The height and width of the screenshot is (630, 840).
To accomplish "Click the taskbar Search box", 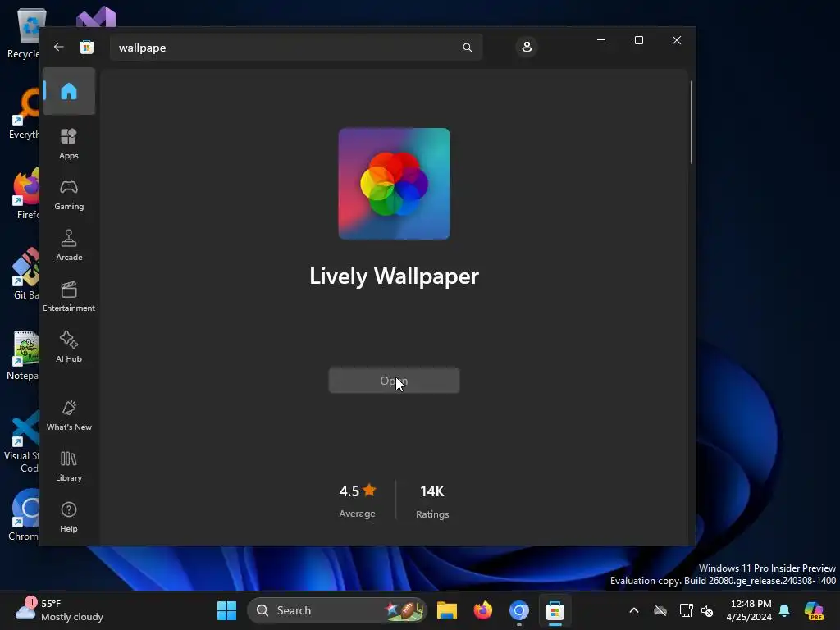I will pyautogui.click(x=337, y=610).
